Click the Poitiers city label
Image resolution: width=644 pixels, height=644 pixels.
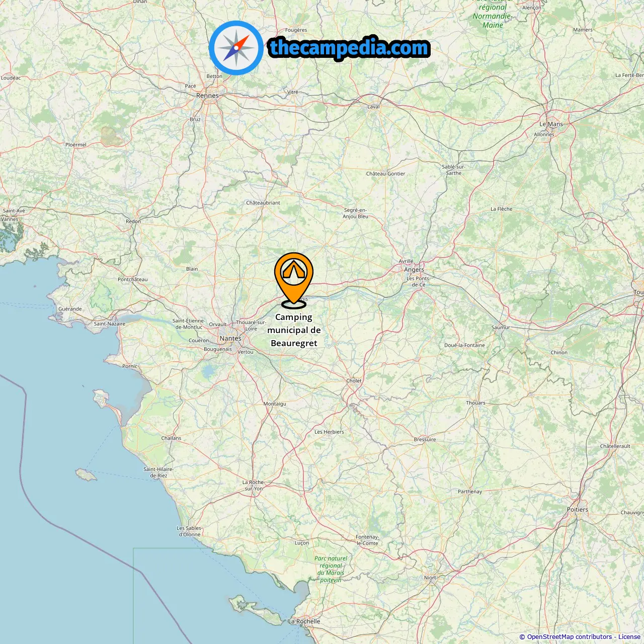pos(577,509)
